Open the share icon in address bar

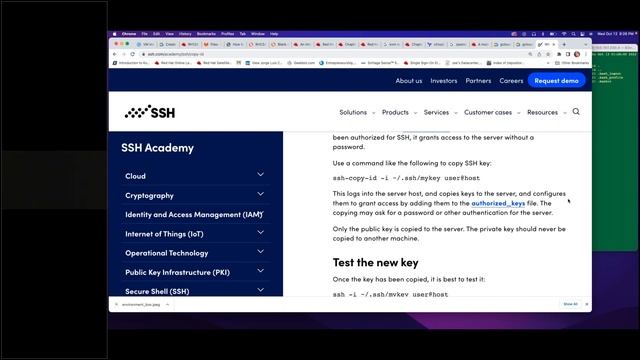coord(539,54)
